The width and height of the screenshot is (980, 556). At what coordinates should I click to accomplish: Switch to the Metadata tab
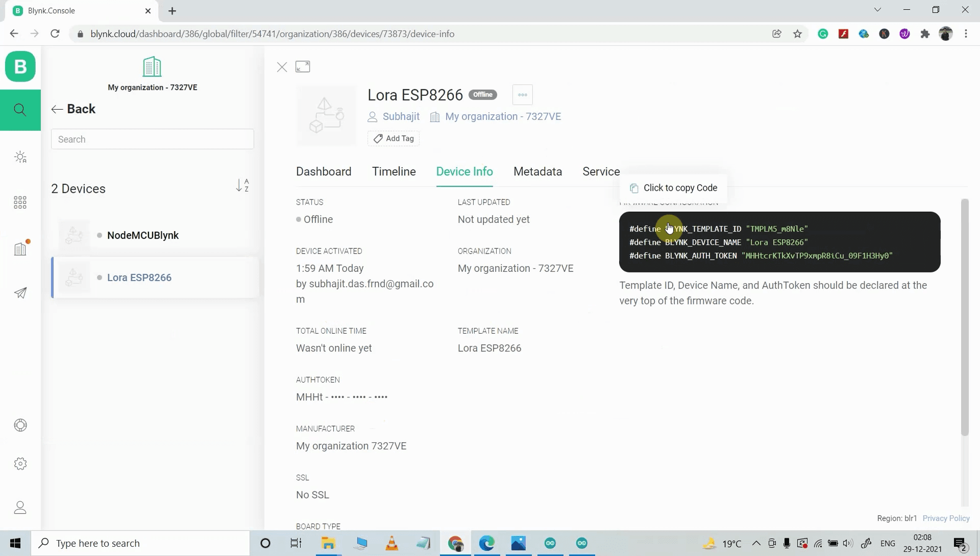coord(537,171)
